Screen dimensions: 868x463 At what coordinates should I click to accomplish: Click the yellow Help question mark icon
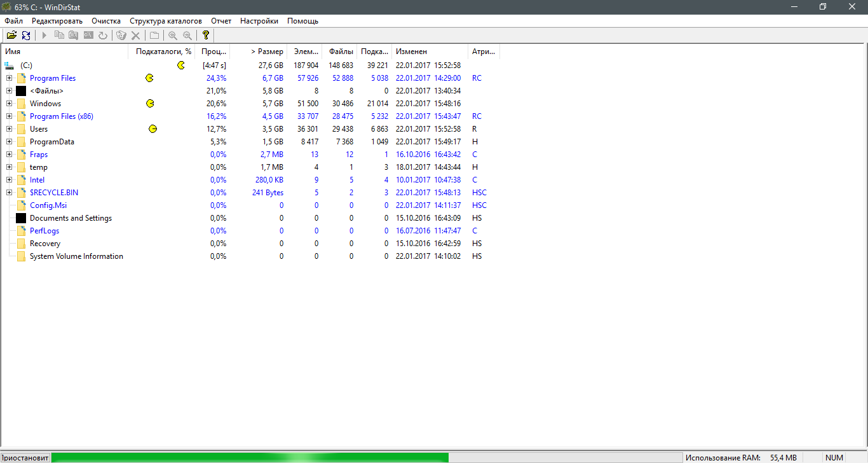coord(205,36)
